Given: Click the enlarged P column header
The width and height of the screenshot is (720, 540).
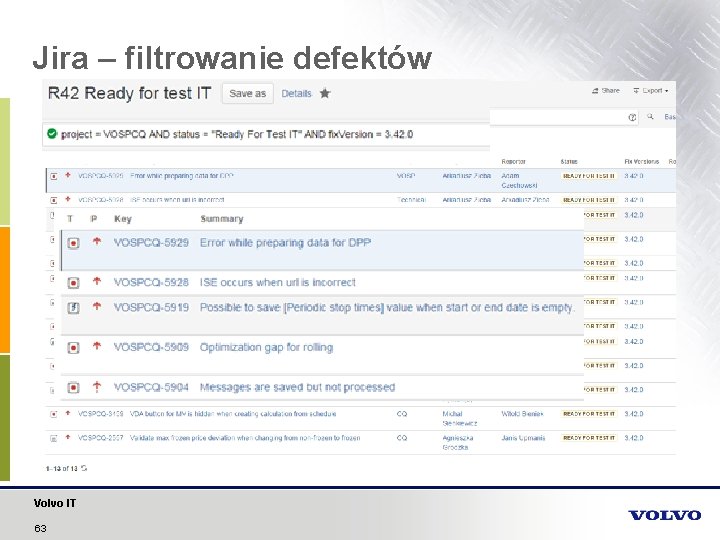Looking at the screenshot, I should pos(94,219).
